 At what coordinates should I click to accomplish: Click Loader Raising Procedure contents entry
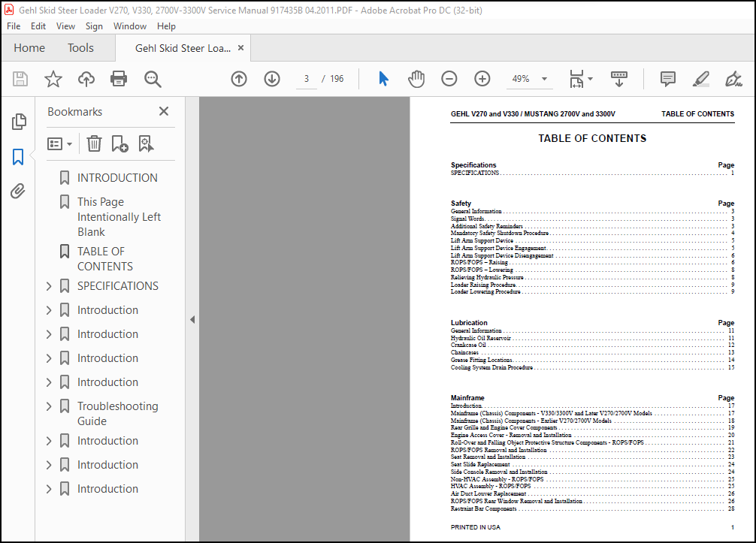[x=592, y=285]
